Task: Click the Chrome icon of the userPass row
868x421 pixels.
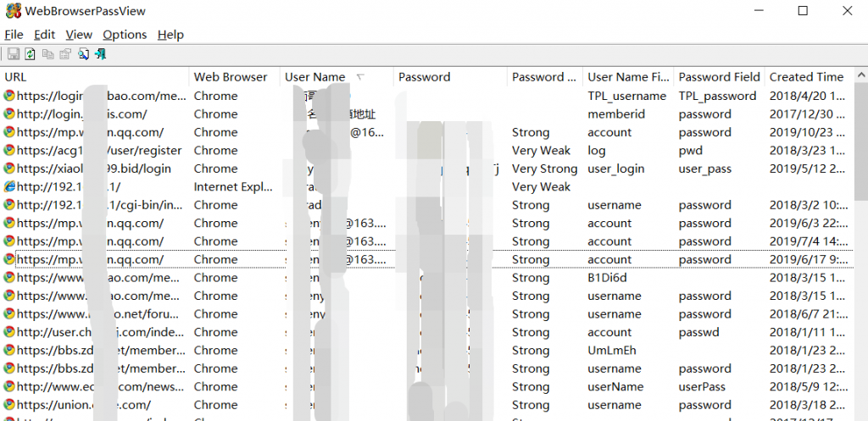Action: pyautogui.click(x=8, y=387)
